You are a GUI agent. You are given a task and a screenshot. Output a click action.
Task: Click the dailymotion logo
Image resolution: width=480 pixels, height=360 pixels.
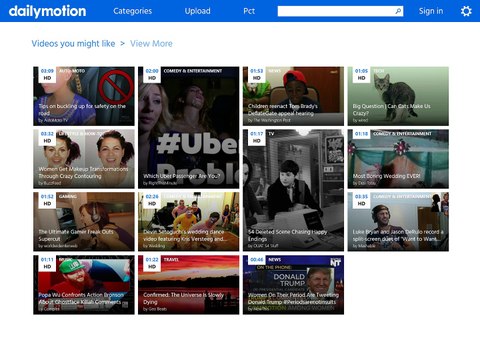coord(47,11)
